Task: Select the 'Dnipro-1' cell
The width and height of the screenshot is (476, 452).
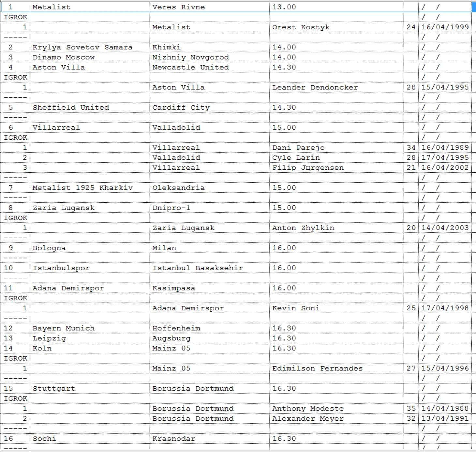Action: click(x=210, y=208)
